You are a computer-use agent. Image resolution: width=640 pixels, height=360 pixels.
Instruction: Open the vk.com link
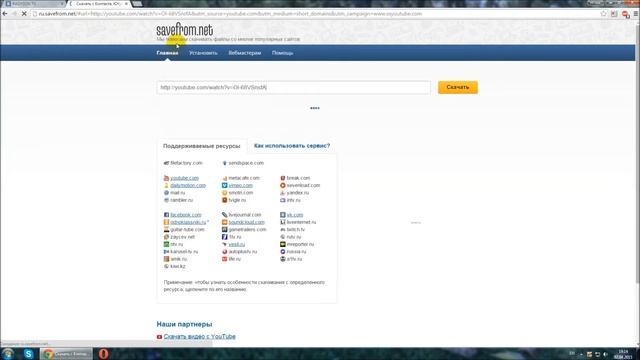click(x=295, y=215)
